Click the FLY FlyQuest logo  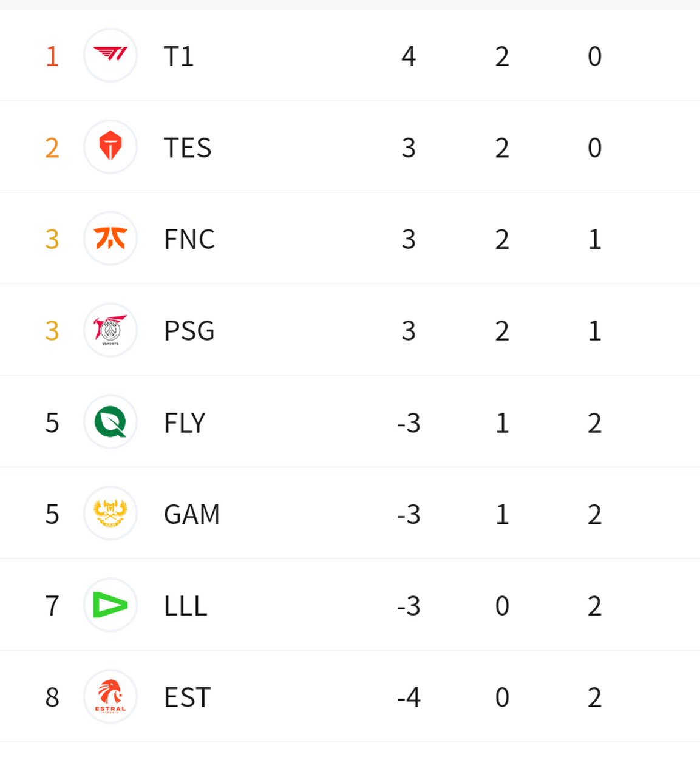click(x=110, y=422)
